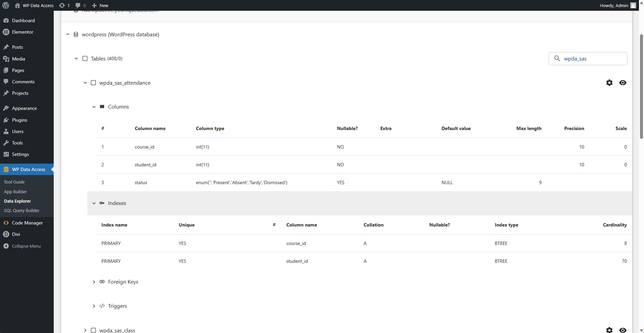Collapse the Columns section

click(x=94, y=107)
